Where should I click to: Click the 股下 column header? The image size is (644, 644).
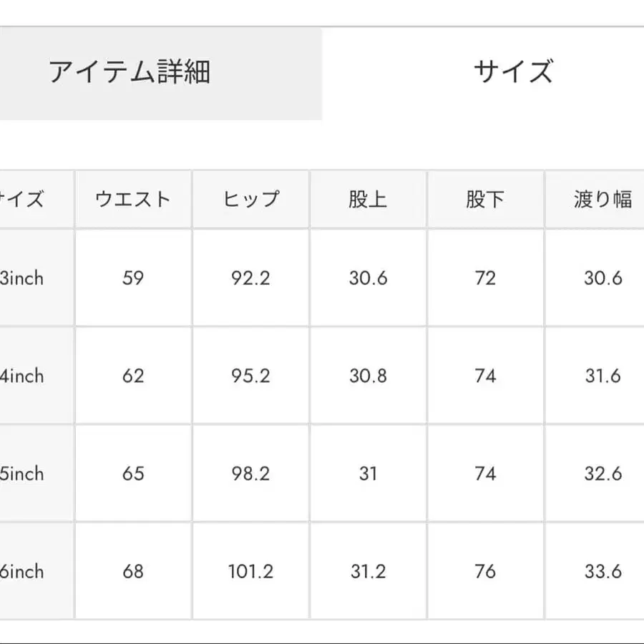(x=485, y=199)
